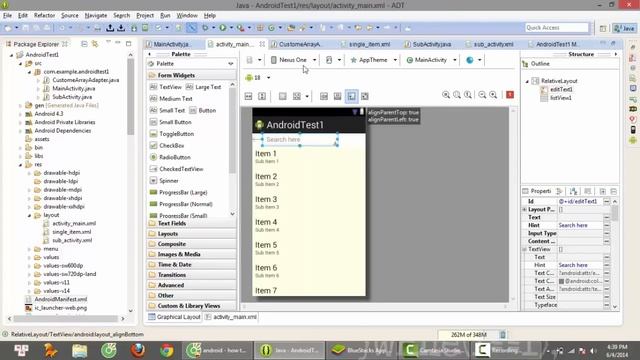Select Button widget in Palette
The image size is (640, 360).
coord(203,110)
